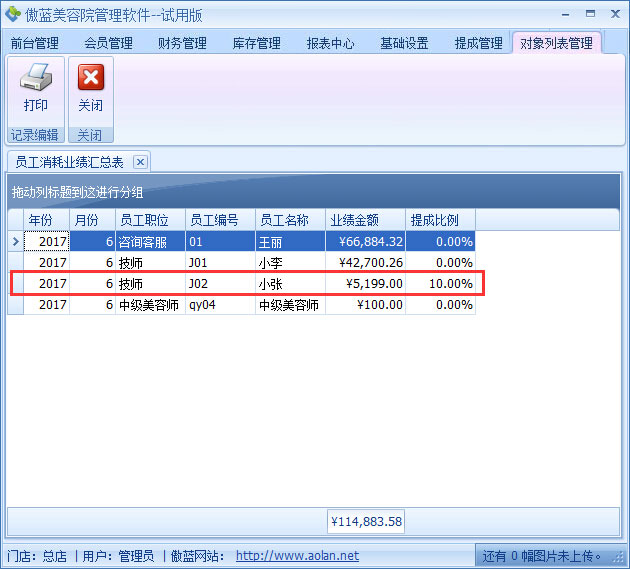This screenshot has width=630, height=569.
Task: Click the www.aolan.net website link
Action: point(297,556)
